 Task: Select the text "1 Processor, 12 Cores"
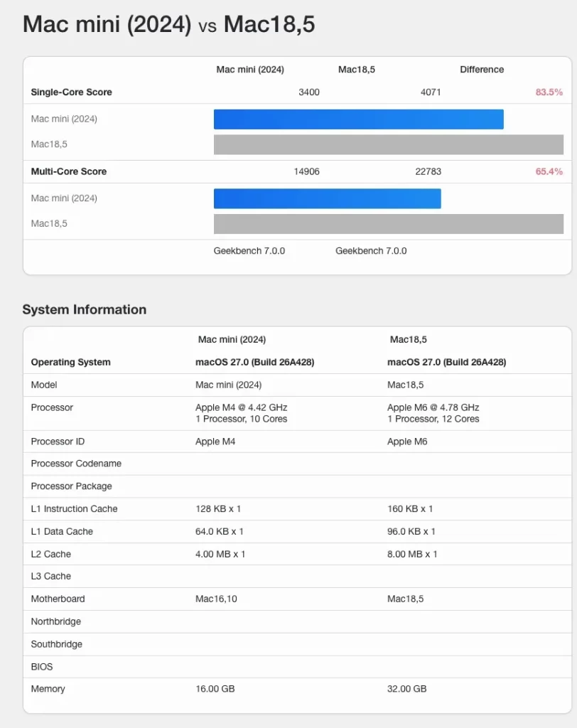[433, 419]
